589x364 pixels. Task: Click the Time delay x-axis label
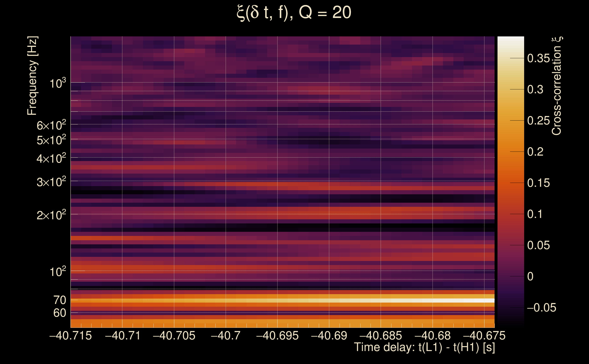424,347
